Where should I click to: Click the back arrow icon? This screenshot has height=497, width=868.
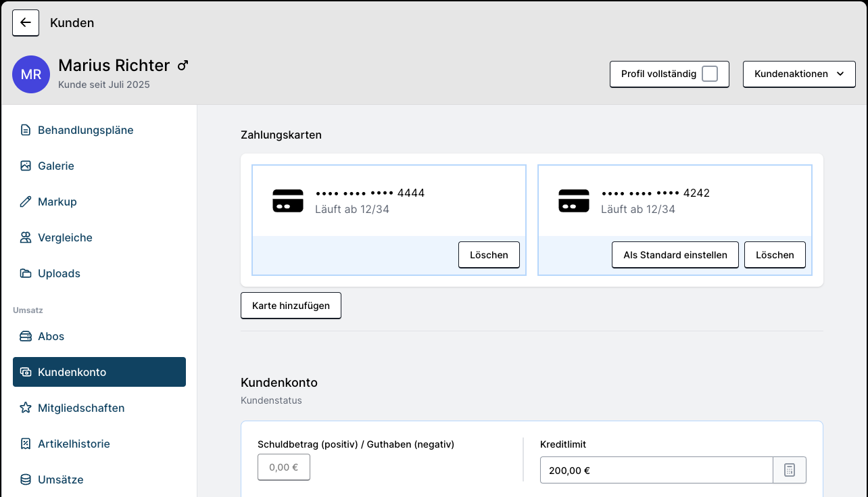click(x=26, y=23)
